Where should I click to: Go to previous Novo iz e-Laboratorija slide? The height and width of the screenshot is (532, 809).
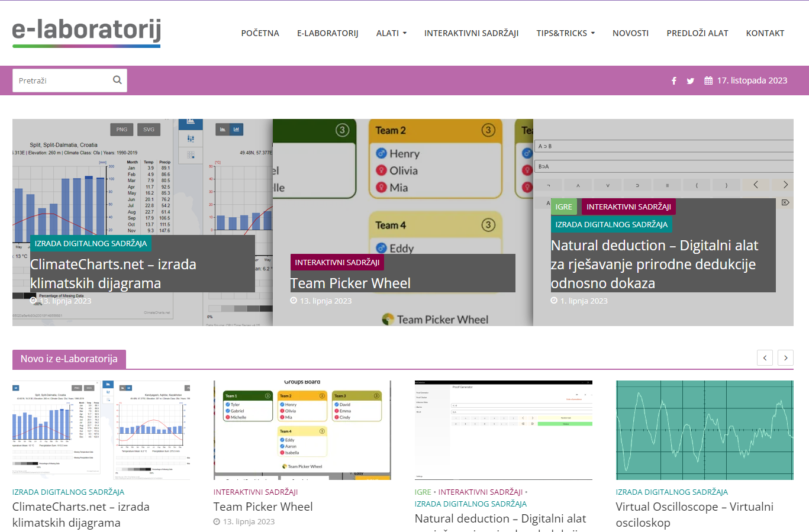[x=765, y=357]
